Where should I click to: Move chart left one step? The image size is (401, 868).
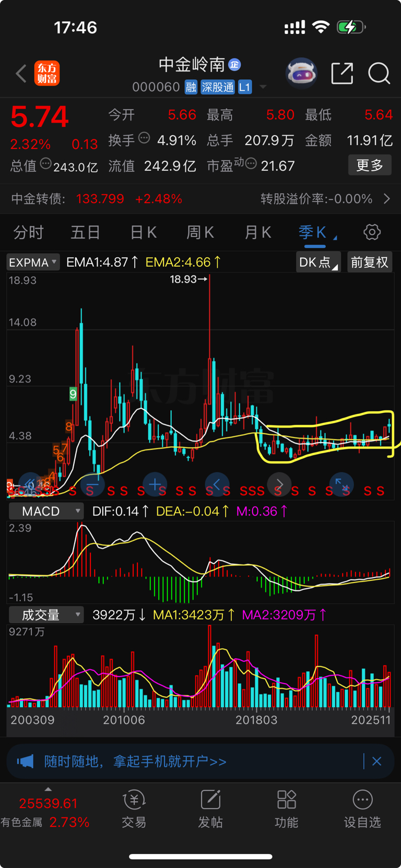pyautogui.click(x=217, y=484)
